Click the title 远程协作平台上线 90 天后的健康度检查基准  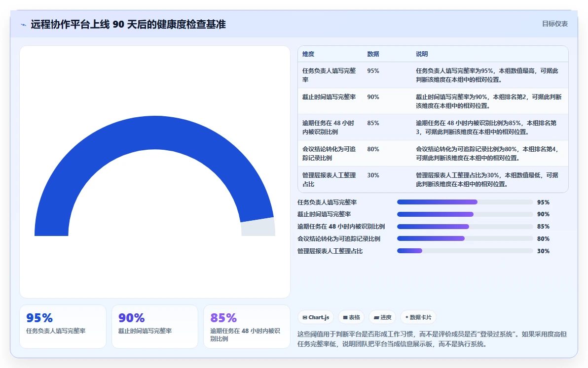click(x=128, y=24)
